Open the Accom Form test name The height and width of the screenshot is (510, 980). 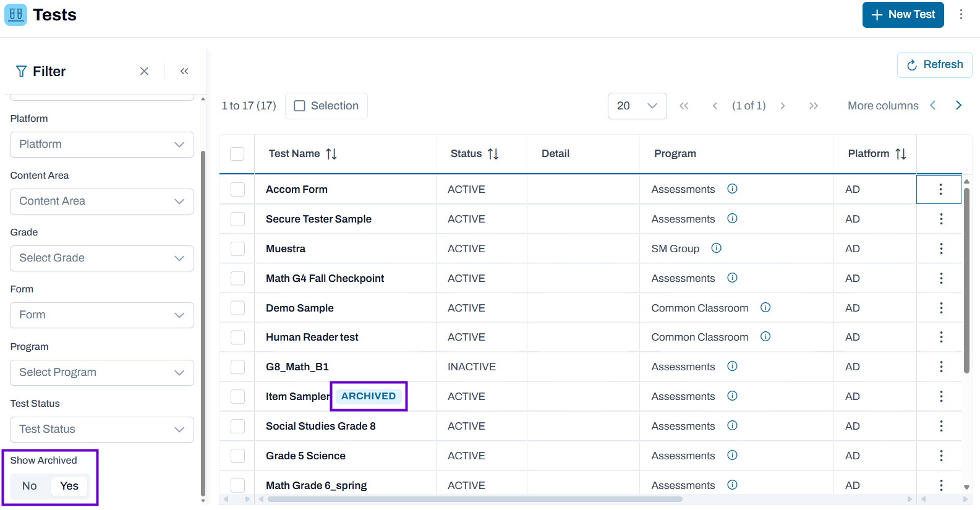pos(297,189)
